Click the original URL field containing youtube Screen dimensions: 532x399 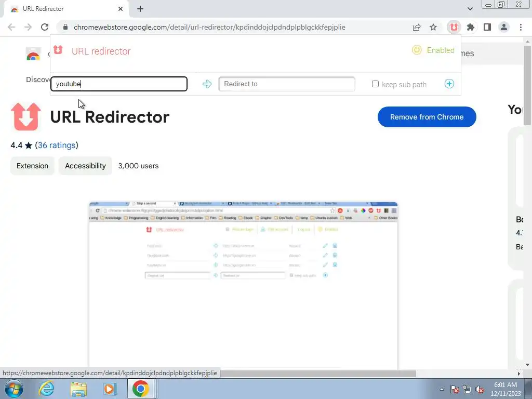(x=119, y=84)
